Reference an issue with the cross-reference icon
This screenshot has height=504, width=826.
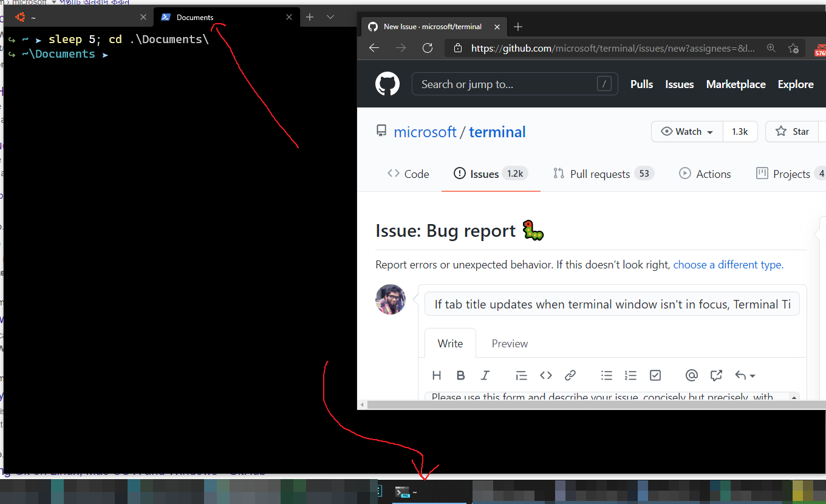pos(715,375)
